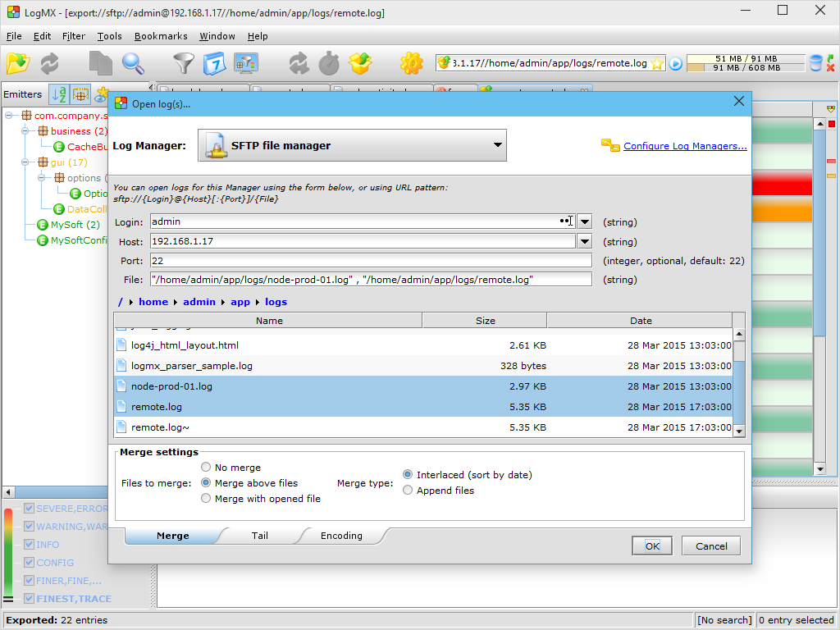Click the copy documents toolbar icon
Image resolution: width=840 pixels, height=630 pixels.
tap(100, 63)
